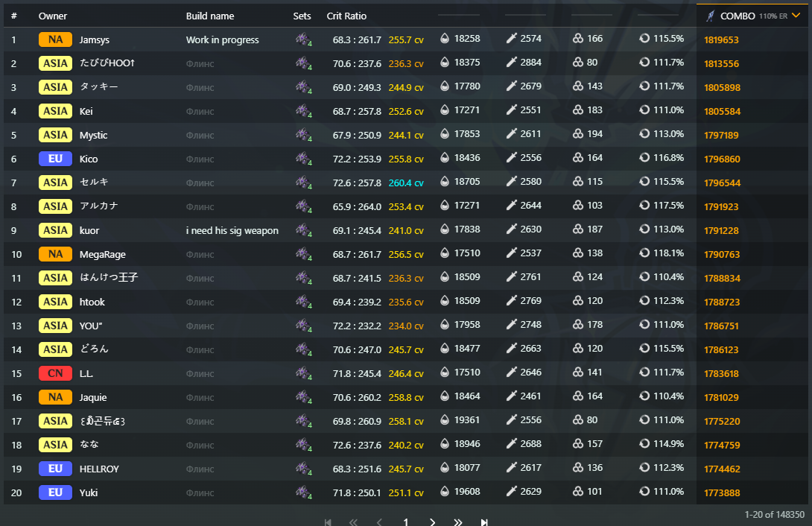Image resolution: width=812 pixels, height=526 pixels.
Task: Click the NA region badge for Jaquie
Action: [55, 397]
